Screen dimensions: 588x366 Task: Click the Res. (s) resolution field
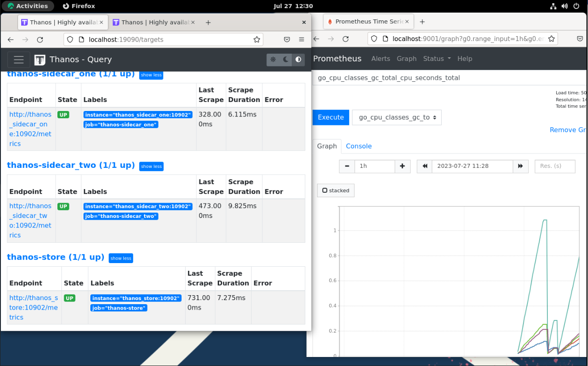pos(555,166)
